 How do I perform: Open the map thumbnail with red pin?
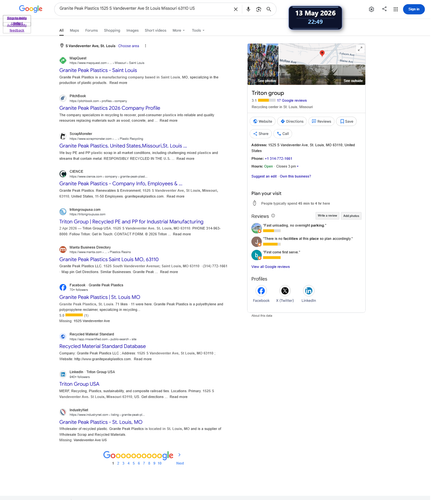tap(322, 54)
